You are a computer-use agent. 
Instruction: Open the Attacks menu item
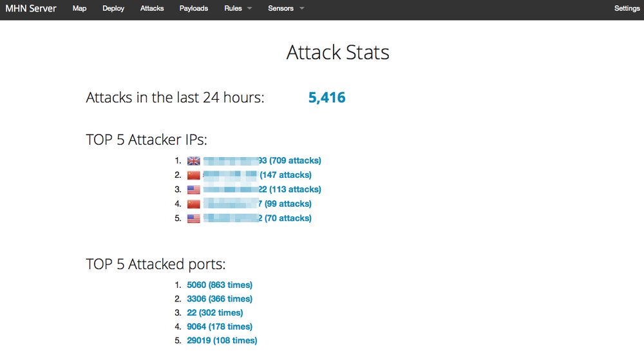pos(152,8)
